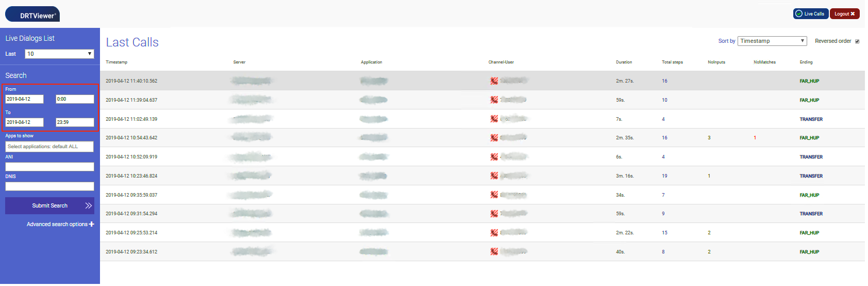Image resolution: width=868 pixels, height=286 pixels.
Task: Click channel icon in the 09:23:34.612 call row
Action: point(494,252)
